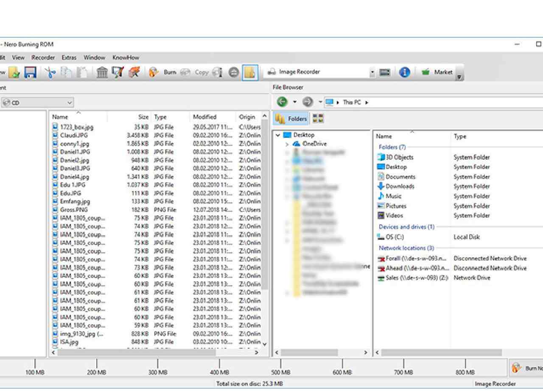This screenshot has width=543, height=392.
Task: Click the Save floppy disk icon
Action: [30, 72]
